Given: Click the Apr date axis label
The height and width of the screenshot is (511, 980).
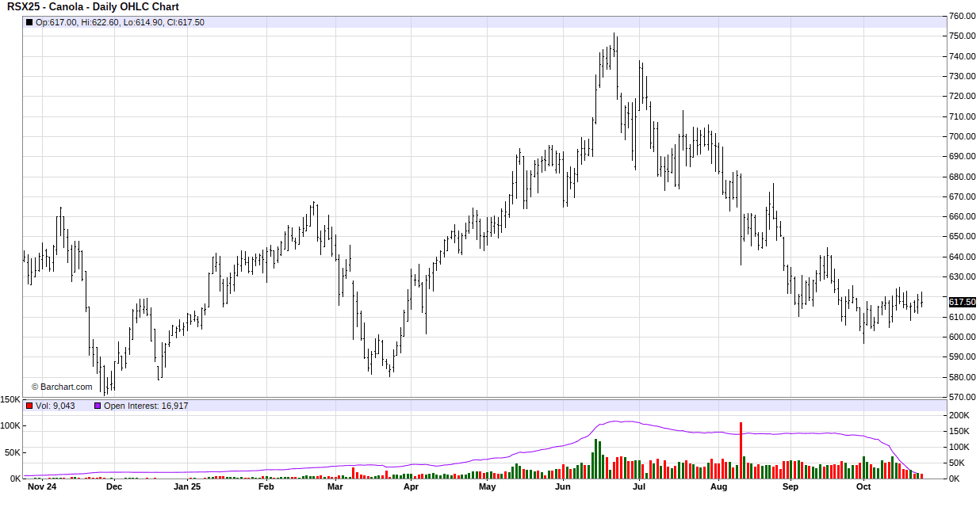Looking at the screenshot, I should tap(411, 487).
